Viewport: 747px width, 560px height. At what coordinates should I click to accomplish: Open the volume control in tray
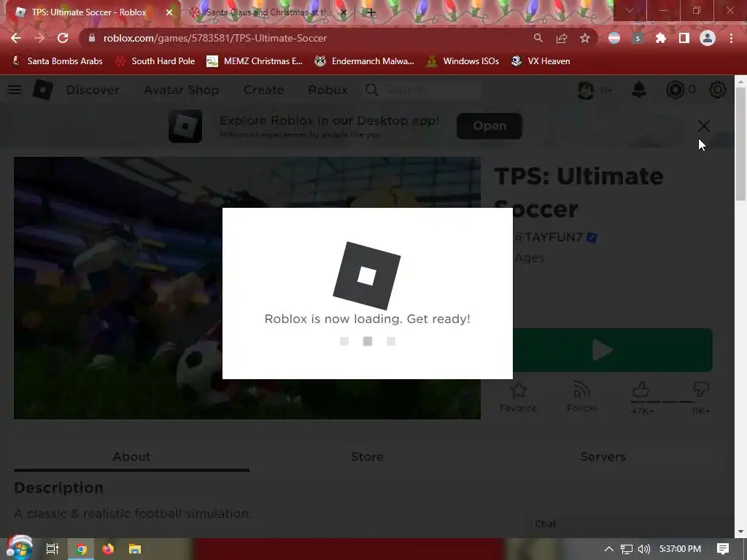644,549
